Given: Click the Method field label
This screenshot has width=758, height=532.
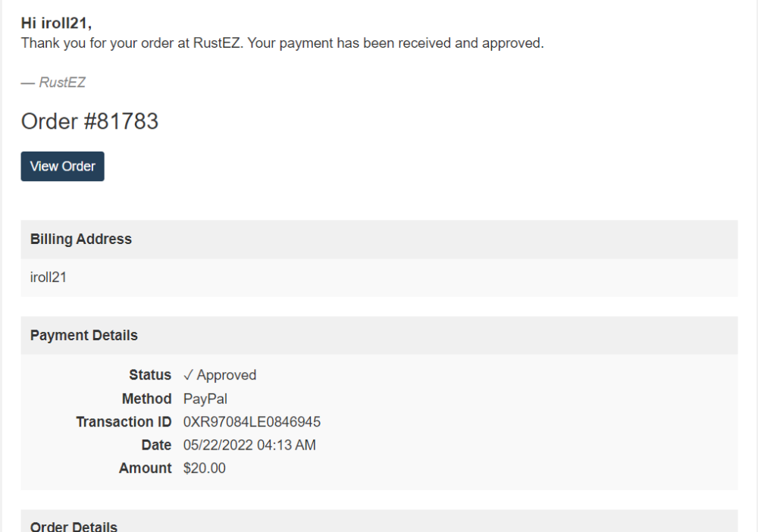Looking at the screenshot, I should pos(146,399).
